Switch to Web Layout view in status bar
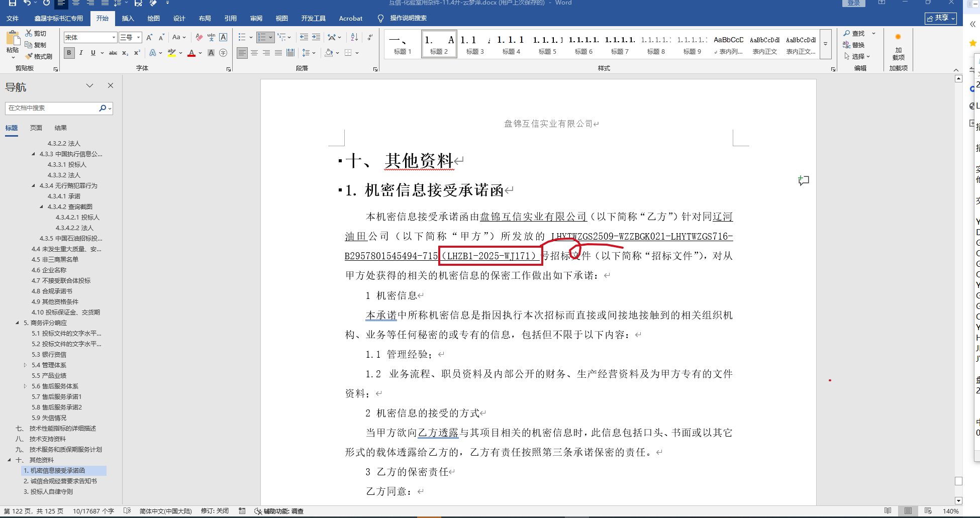The image size is (980, 518). coord(928,511)
